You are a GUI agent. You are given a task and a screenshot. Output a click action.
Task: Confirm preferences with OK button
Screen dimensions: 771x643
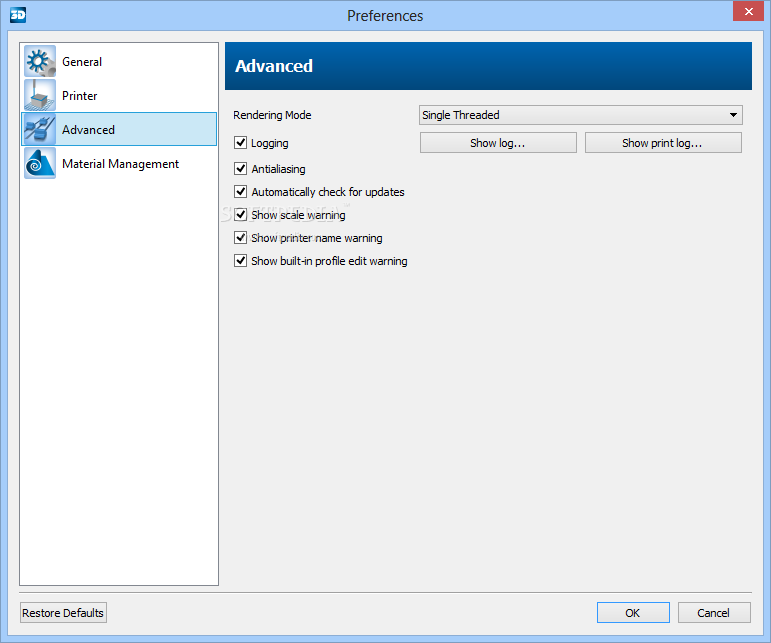point(633,613)
